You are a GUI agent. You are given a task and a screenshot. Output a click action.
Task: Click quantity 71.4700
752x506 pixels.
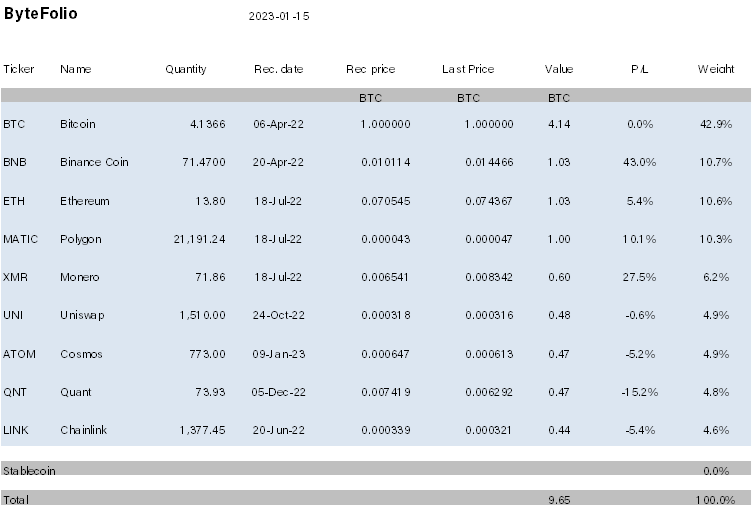click(204, 162)
